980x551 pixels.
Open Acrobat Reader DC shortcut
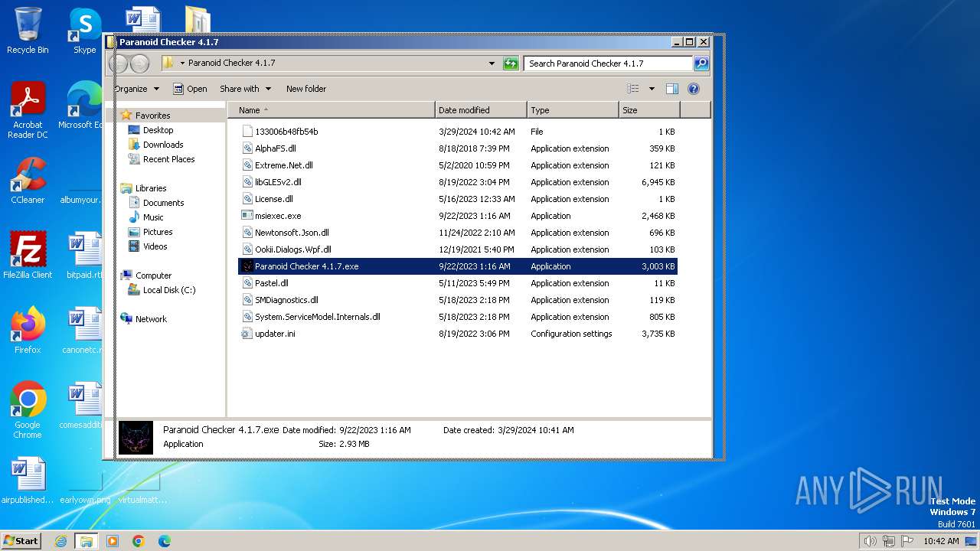28,110
